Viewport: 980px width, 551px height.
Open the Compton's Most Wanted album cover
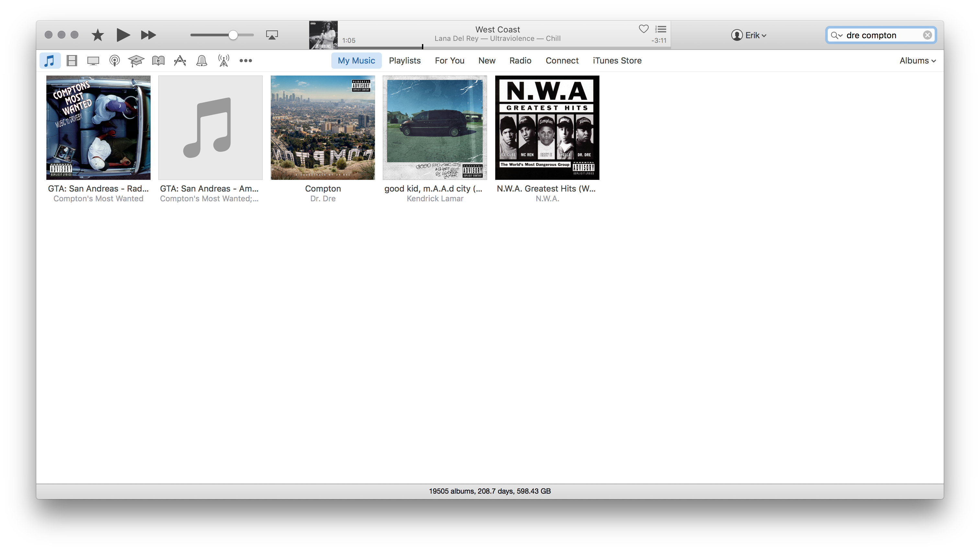click(98, 128)
